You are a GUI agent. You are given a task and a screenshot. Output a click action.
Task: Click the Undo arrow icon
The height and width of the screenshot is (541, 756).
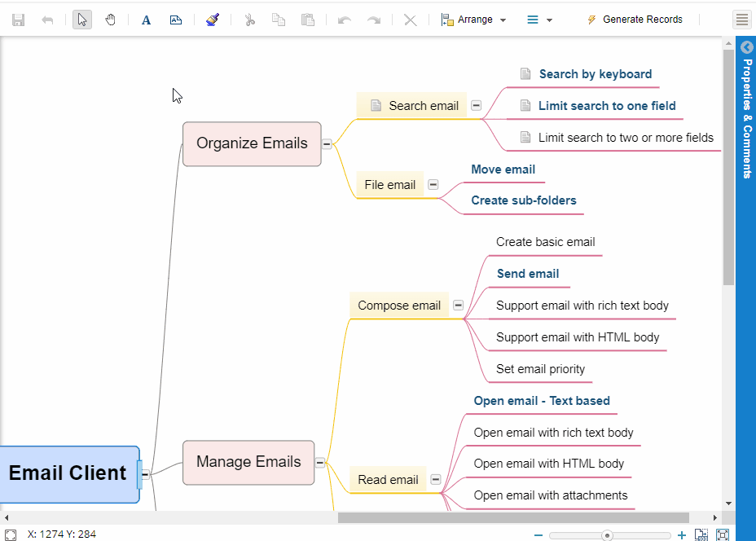345,20
